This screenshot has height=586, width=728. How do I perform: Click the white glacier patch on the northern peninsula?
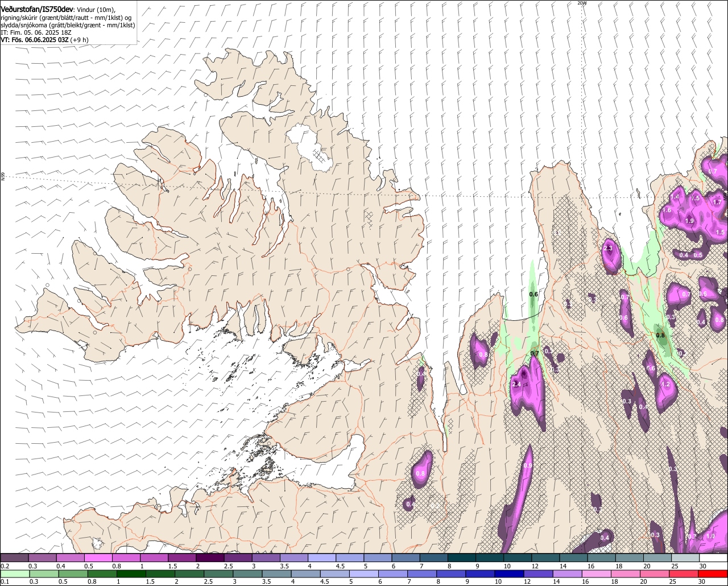[x=310, y=147]
